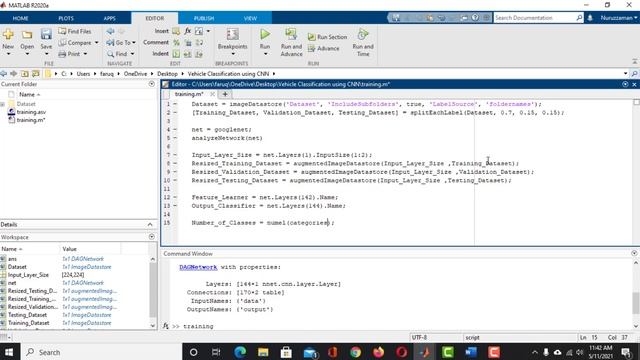Set a breakpoint on line 15
This screenshot has width=640, height=360.
click(175, 223)
